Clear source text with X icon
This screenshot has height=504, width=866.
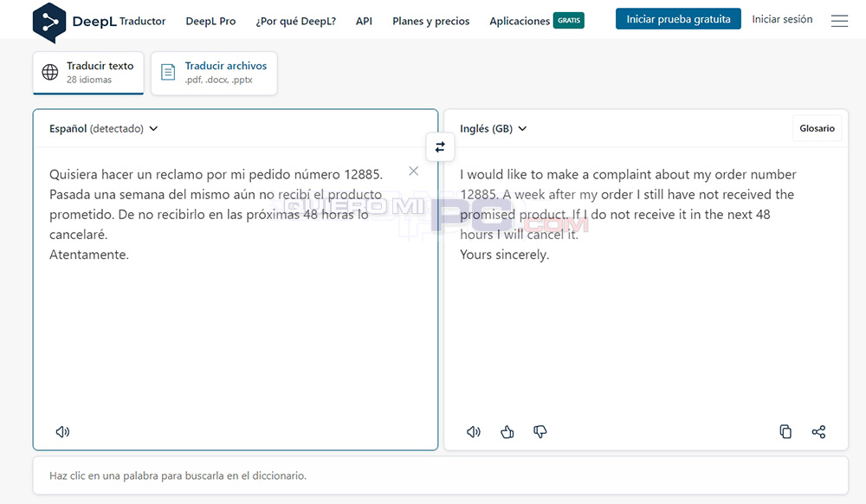[413, 171]
